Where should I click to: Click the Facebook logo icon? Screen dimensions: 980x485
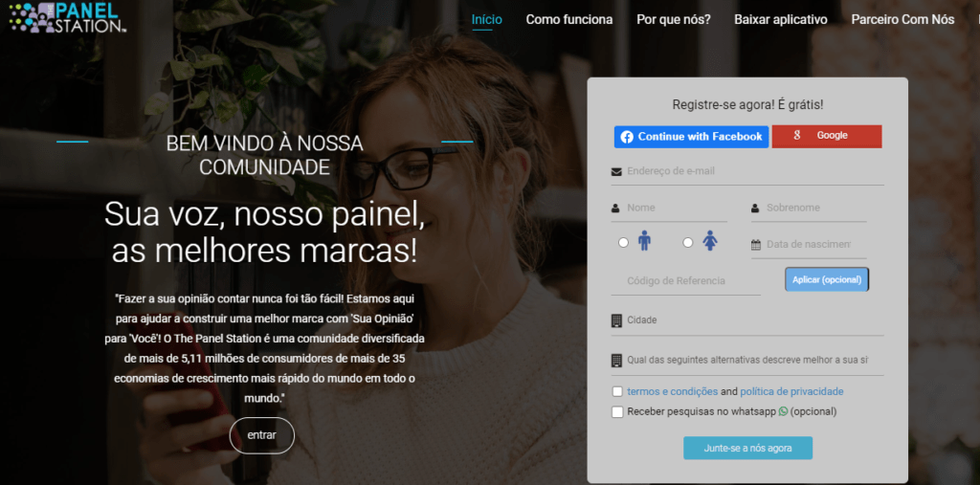627,137
